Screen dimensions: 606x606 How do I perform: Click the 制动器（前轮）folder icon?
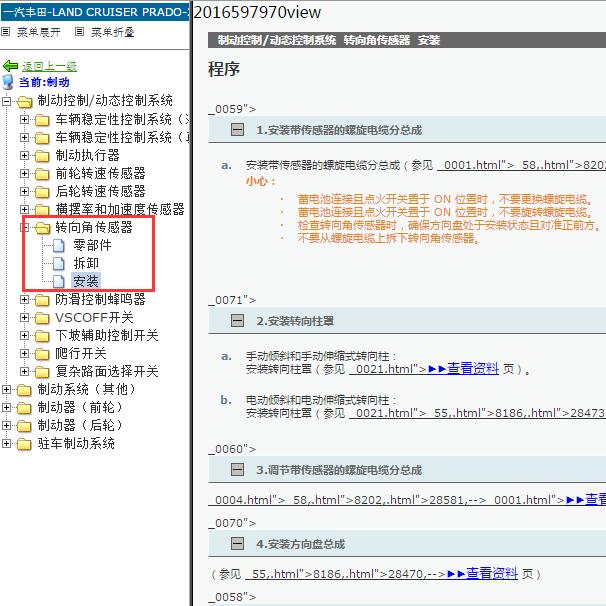pyautogui.click(x=24, y=408)
